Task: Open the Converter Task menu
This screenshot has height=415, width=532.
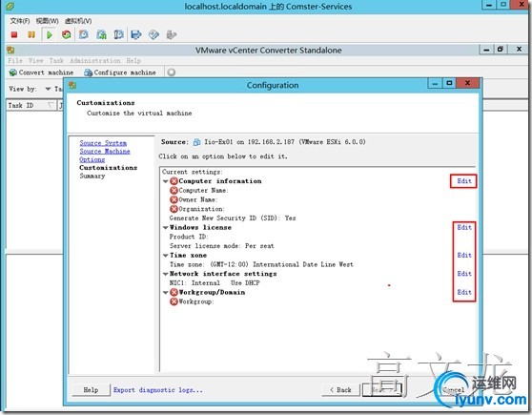Action: [56, 60]
